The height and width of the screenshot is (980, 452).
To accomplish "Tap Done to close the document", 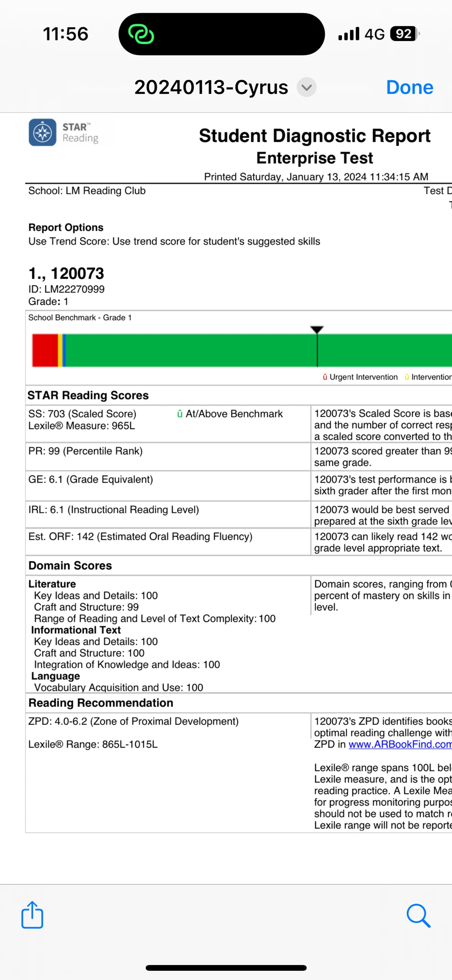I will (409, 87).
